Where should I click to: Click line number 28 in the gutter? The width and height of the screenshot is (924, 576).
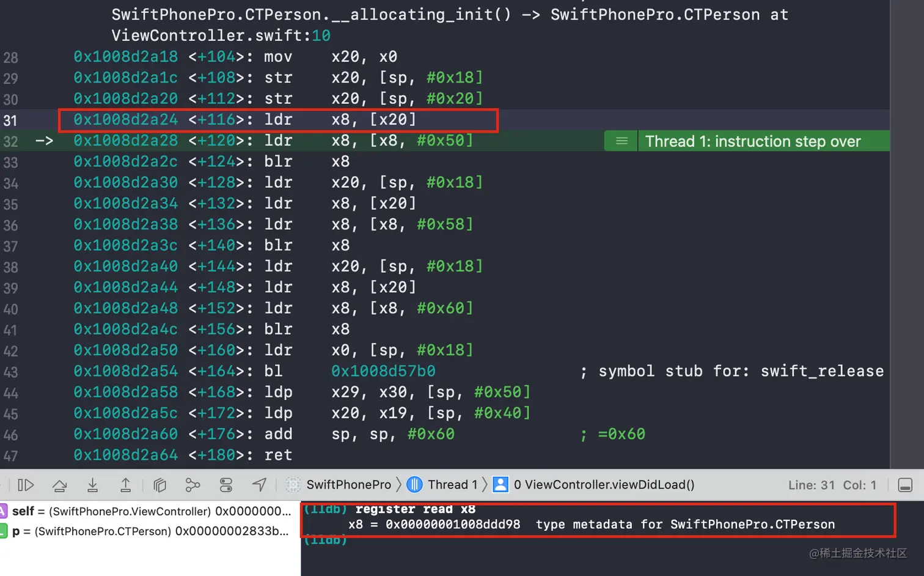point(11,58)
